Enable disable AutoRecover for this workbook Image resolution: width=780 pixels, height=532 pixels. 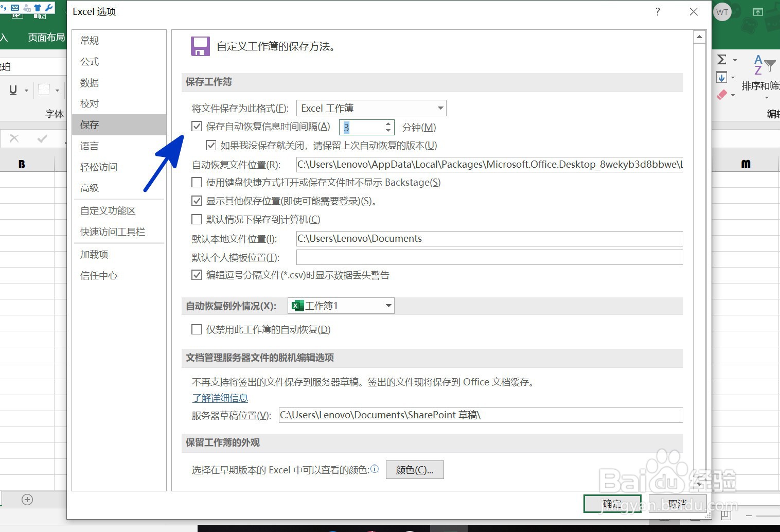click(197, 329)
